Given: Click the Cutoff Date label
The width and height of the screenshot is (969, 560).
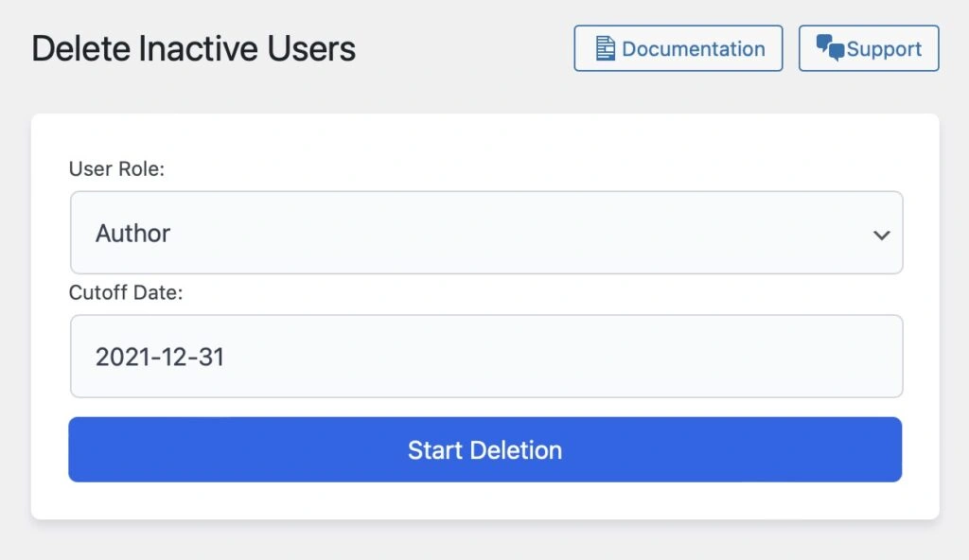Looking at the screenshot, I should tap(126, 292).
